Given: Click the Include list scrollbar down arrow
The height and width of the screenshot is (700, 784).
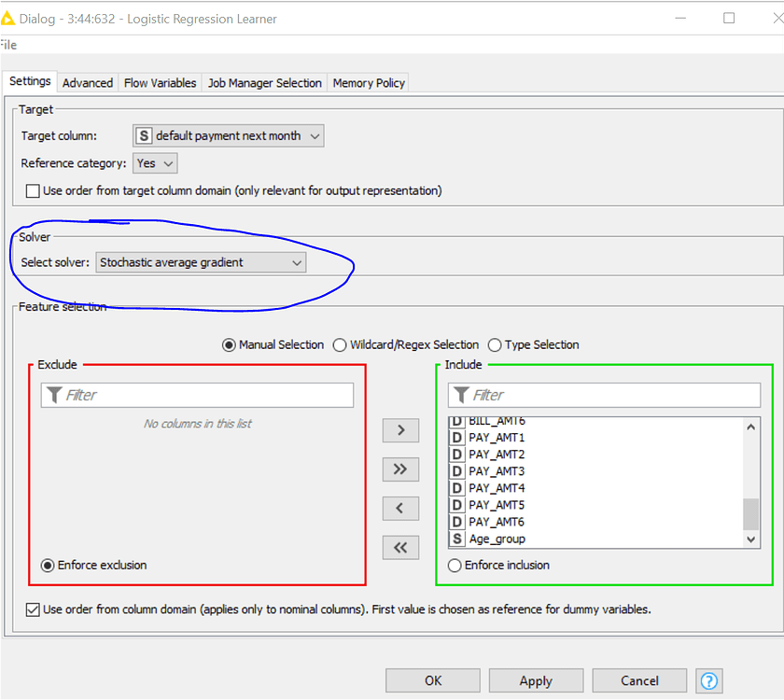Looking at the screenshot, I should [x=751, y=539].
